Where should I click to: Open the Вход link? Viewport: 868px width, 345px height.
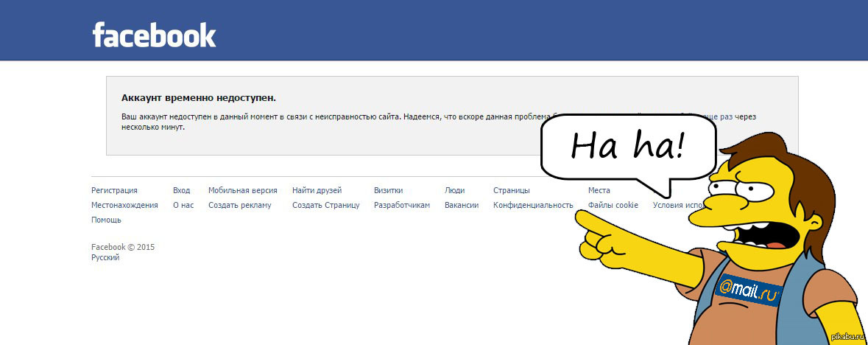point(182,190)
